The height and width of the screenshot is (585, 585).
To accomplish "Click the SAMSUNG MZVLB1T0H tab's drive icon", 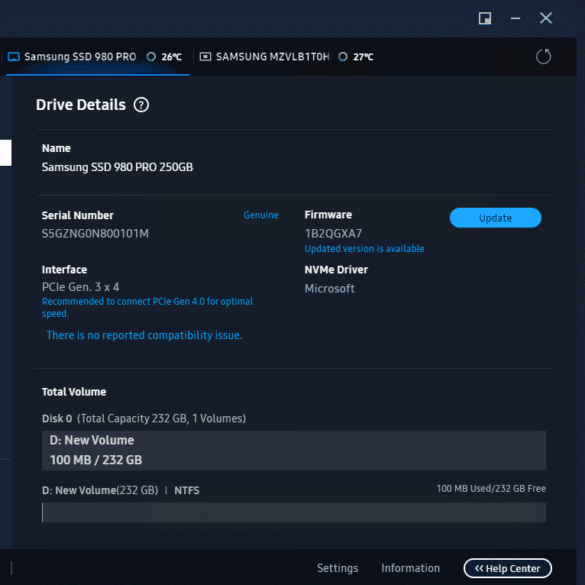I will pyautogui.click(x=205, y=57).
